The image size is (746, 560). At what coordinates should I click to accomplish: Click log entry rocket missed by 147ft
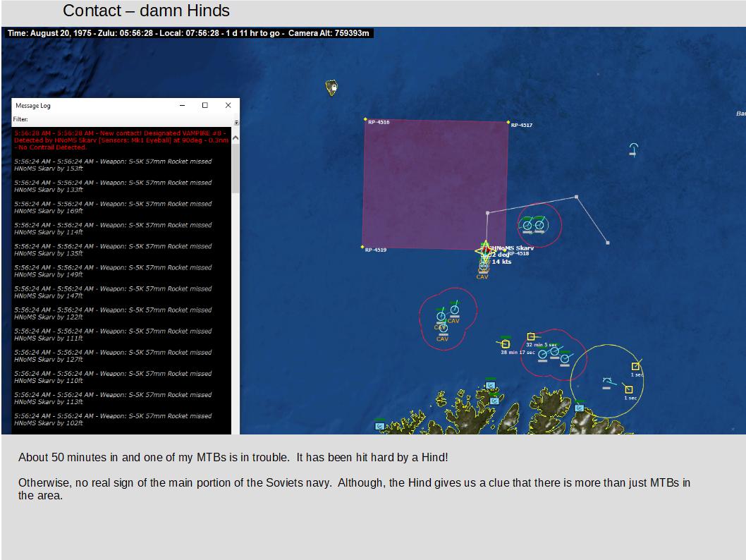pos(114,292)
